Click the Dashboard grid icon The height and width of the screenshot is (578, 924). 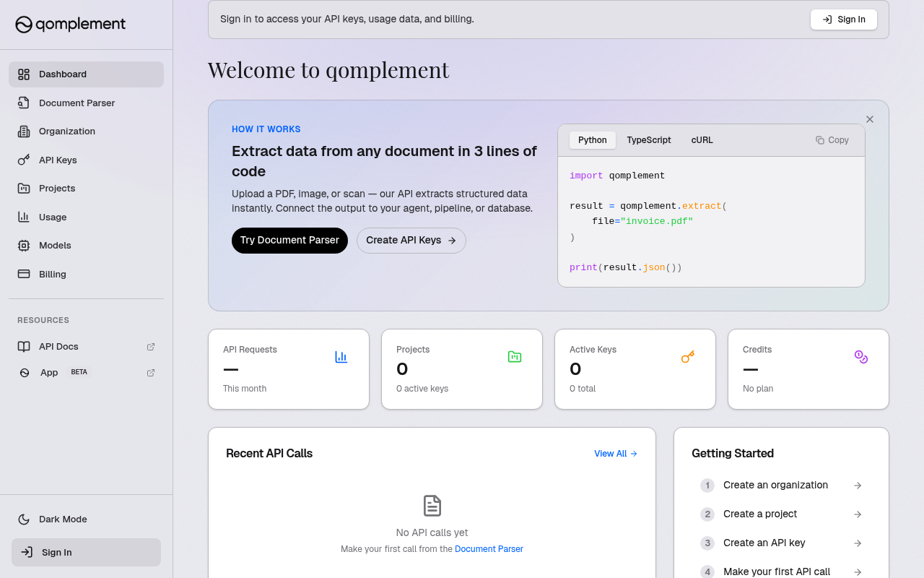pyautogui.click(x=24, y=74)
